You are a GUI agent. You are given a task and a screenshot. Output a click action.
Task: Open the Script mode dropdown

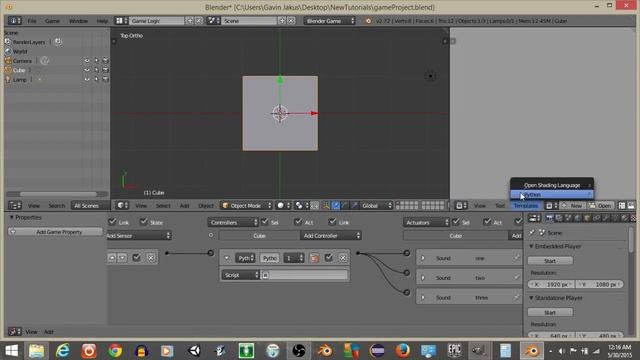click(241, 275)
